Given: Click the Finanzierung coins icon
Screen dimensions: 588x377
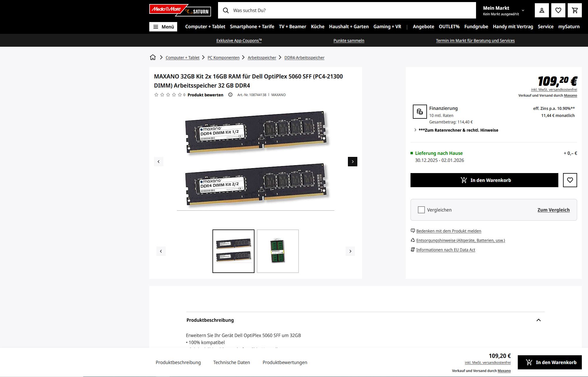Looking at the screenshot, I should [420, 112].
